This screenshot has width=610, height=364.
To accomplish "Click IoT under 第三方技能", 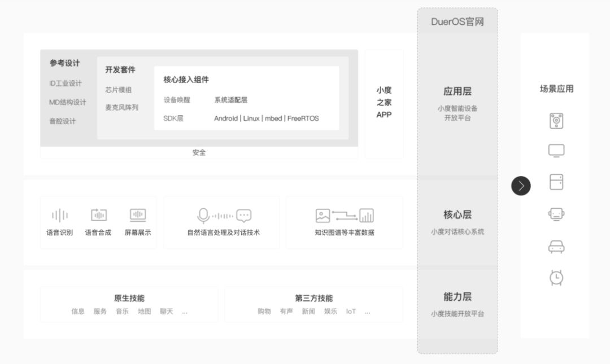I will 351,312.
